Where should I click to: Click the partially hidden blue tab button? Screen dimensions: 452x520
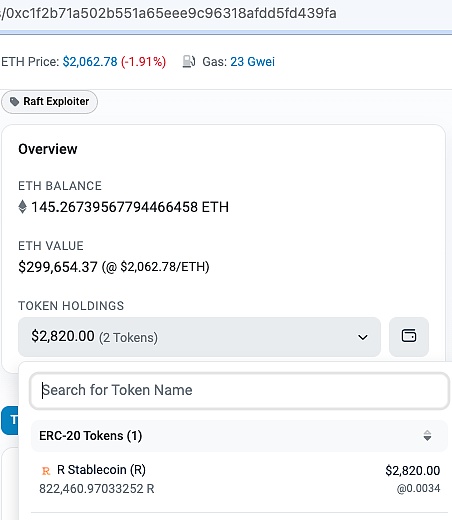pyautogui.click(x=10, y=420)
